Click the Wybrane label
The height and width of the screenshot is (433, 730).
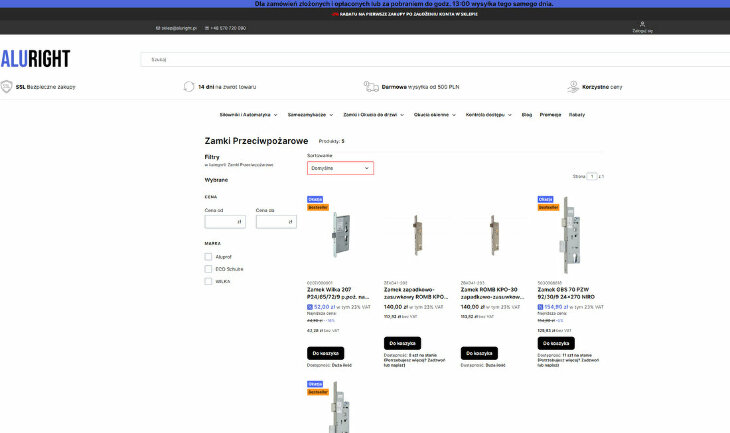click(x=216, y=180)
